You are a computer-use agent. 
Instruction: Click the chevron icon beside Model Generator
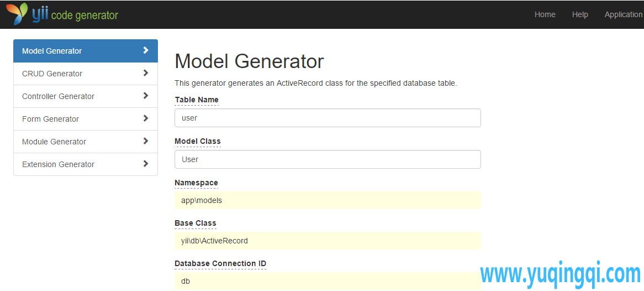[x=146, y=50]
